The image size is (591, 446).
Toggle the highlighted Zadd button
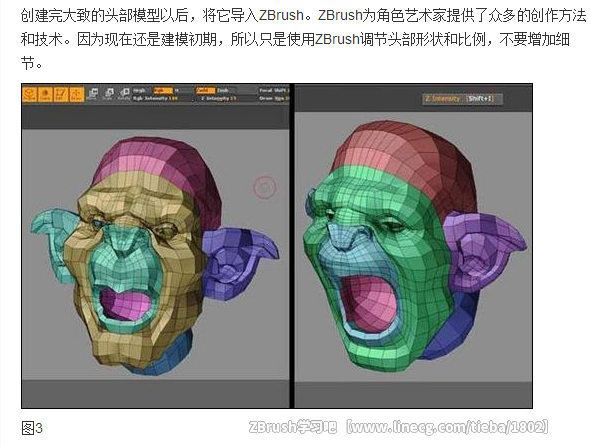205,91
